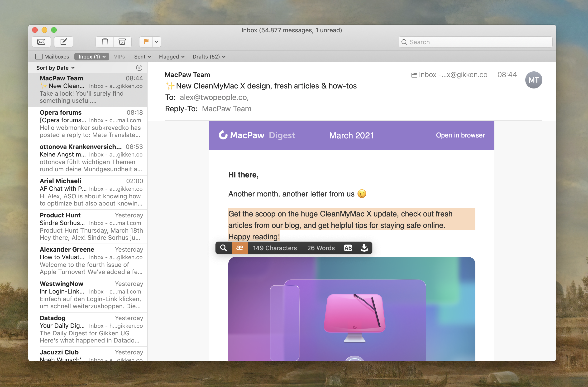
Task: Click the email subject line in the header
Action: (261, 86)
